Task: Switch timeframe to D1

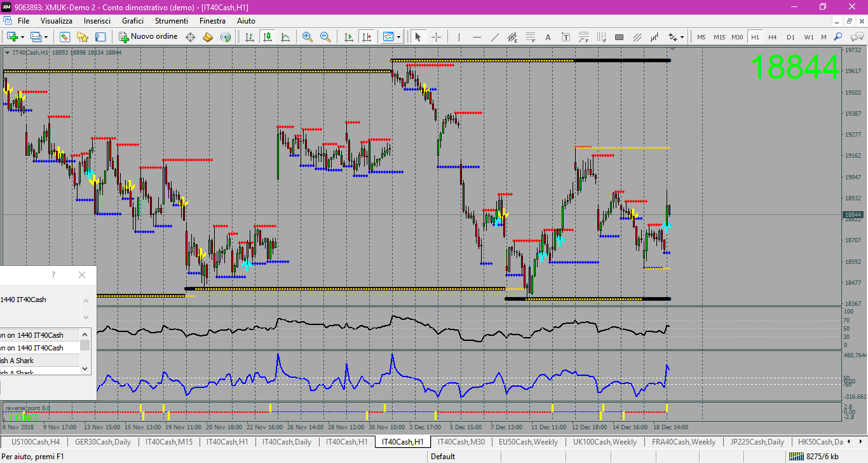Action: pos(790,37)
